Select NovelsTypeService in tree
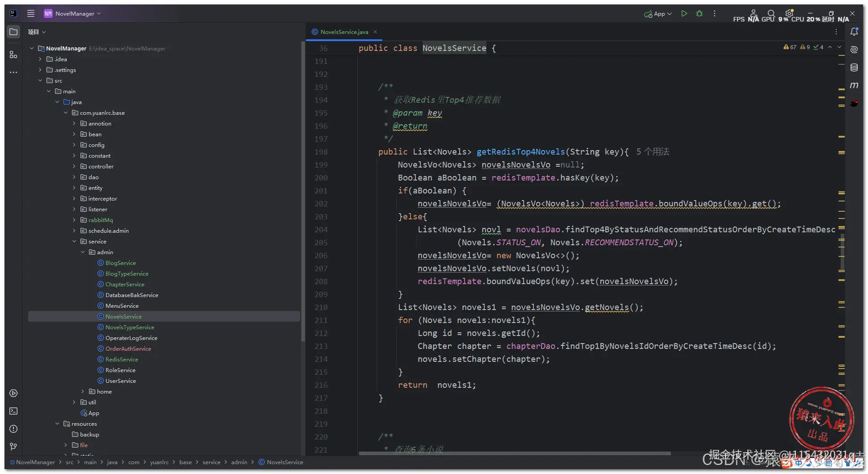Image resolution: width=868 pixels, height=474 pixels. [130, 327]
